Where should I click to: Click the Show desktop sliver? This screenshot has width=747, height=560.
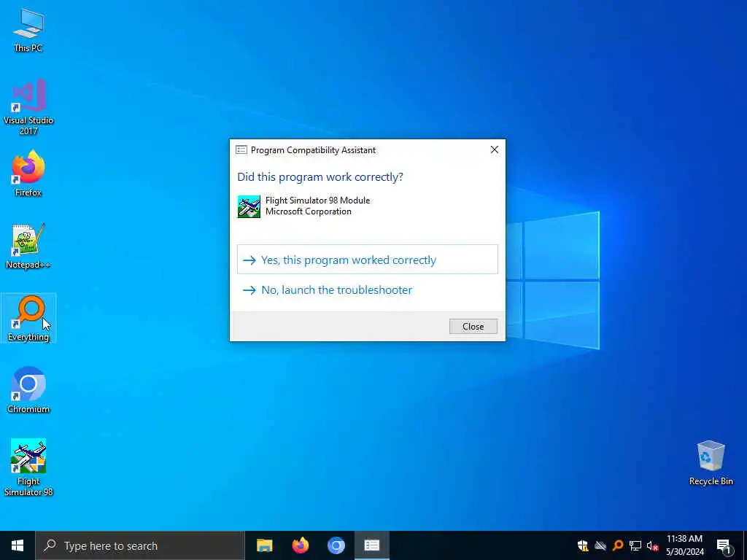[744, 545]
